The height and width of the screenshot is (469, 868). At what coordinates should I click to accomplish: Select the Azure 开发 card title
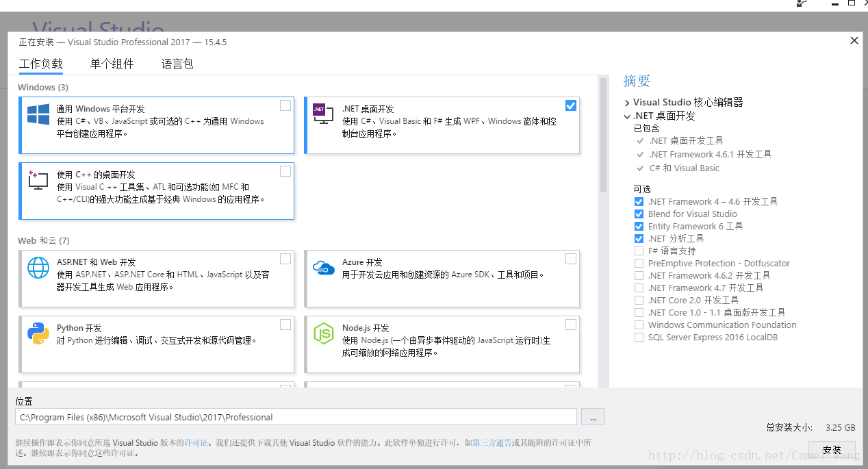pyautogui.click(x=362, y=262)
